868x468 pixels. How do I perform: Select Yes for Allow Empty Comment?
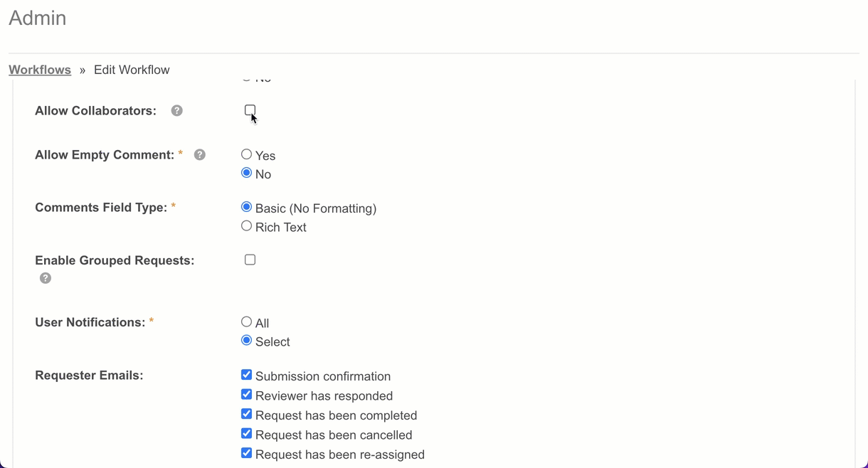[247, 154]
